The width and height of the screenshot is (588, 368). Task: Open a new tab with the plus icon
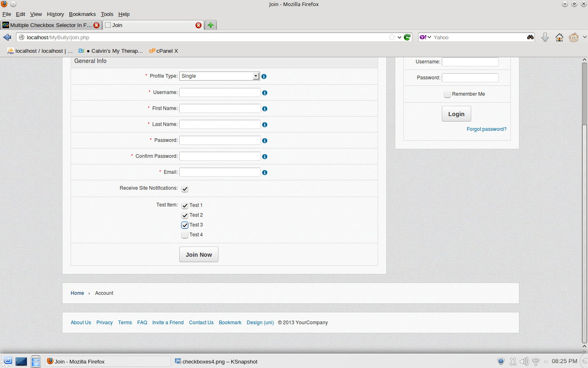coord(210,25)
